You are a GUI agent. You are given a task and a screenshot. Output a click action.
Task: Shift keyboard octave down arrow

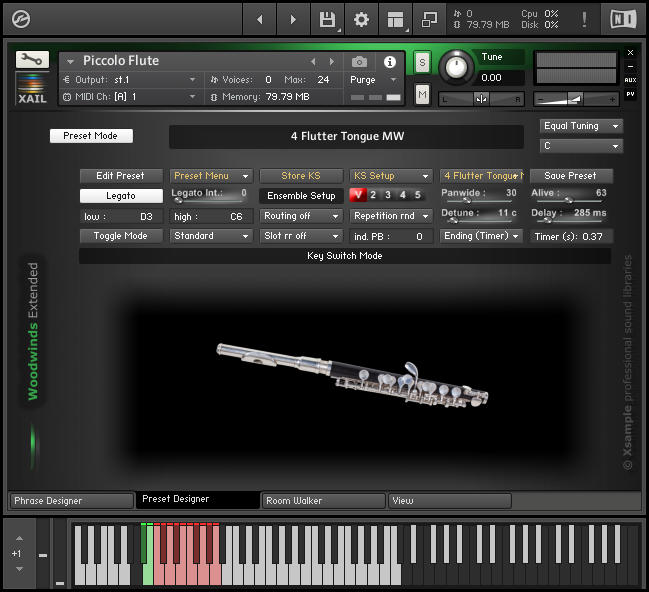19,569
